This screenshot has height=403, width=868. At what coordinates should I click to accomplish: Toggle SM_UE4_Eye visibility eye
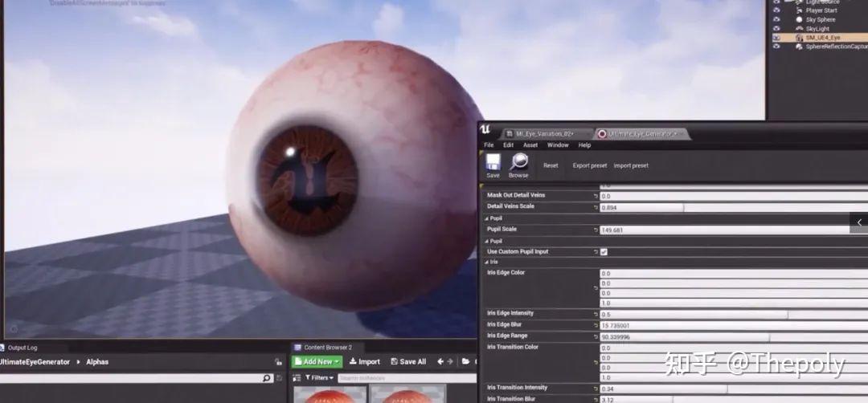coord(776,38)
